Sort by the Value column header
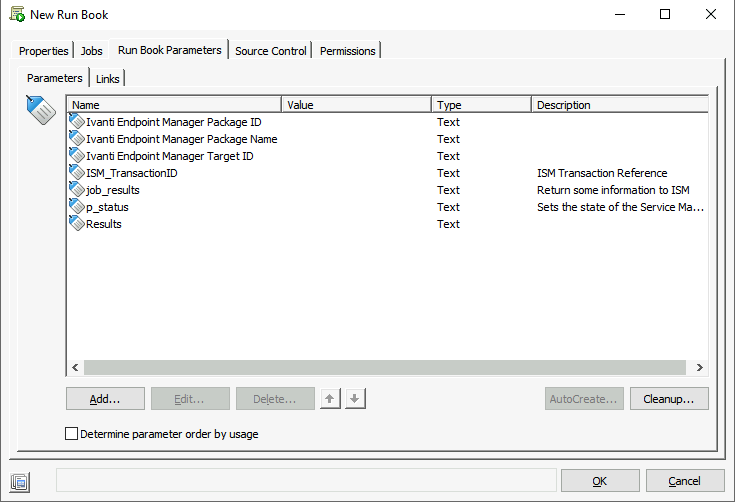Viewport: 736px width, 502px height. pos(356,105)
